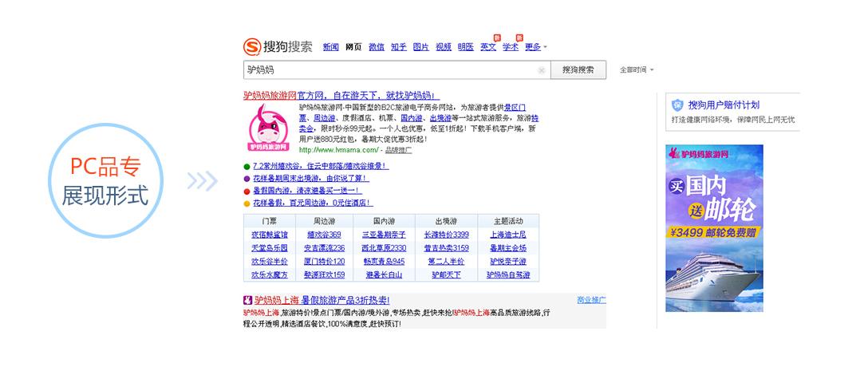Open the 全部时间 time filter dropdown
The width and height of the screenshot is (868, 367).
coord(637,70)
